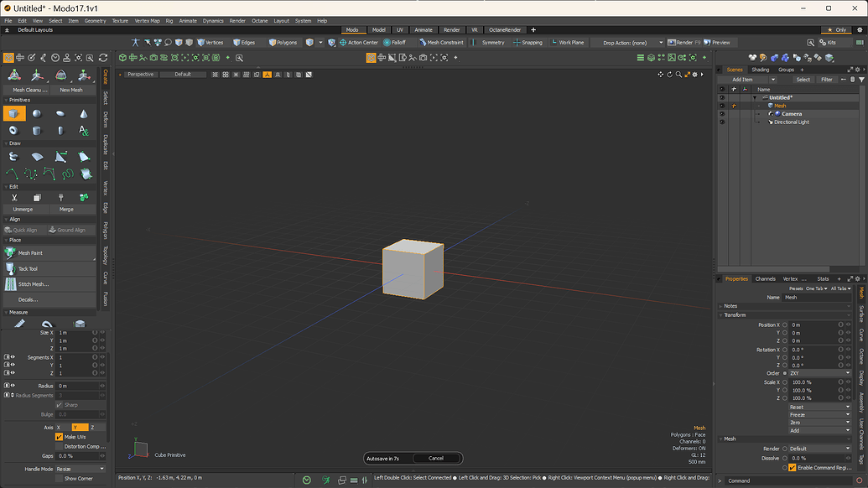Click the viewport rotate icon

[669, 74]
